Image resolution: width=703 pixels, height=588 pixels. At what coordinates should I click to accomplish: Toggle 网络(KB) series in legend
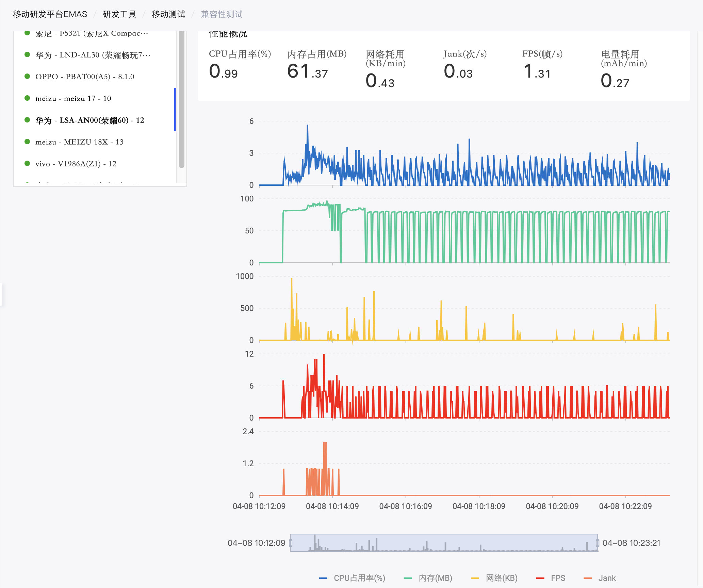[x=494, y=578]
